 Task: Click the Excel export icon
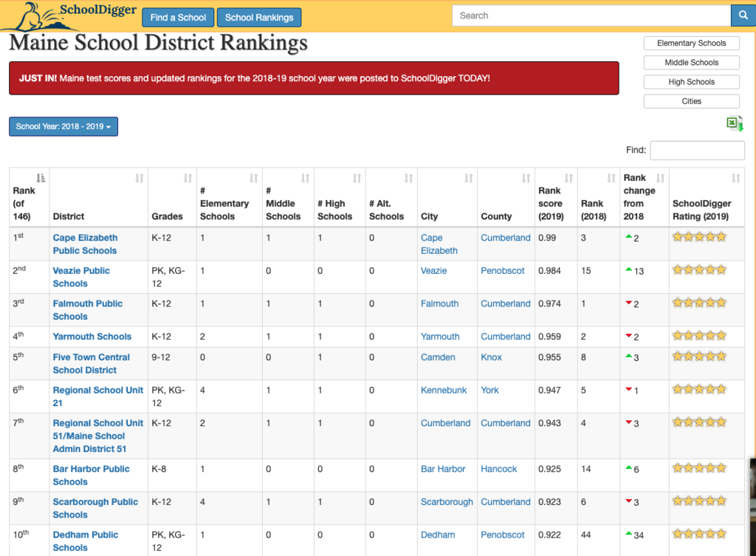tap(735, 124)
